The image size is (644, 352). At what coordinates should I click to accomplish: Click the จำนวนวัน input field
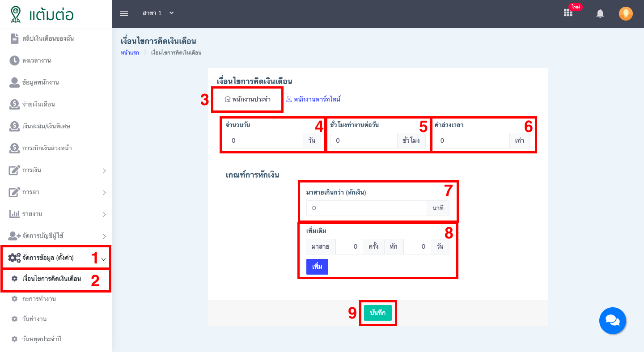(x=264, y=140)
